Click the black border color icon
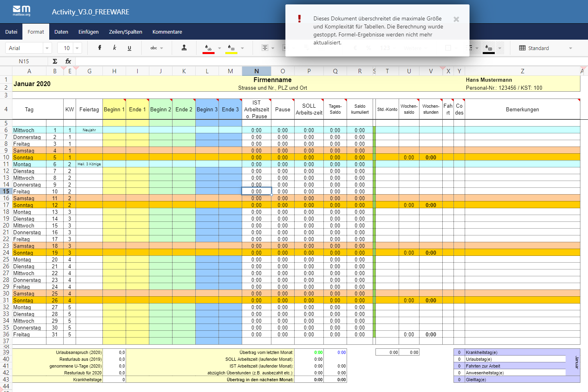Screen dimensions: 588x392 click(x=488, y=48)
